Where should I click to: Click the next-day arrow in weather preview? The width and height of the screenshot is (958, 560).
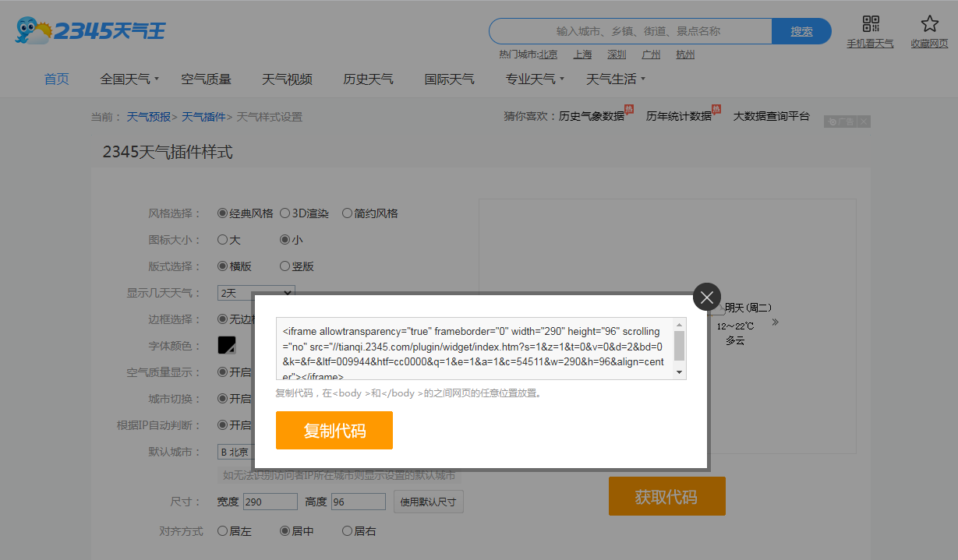[x=775, y=322]
